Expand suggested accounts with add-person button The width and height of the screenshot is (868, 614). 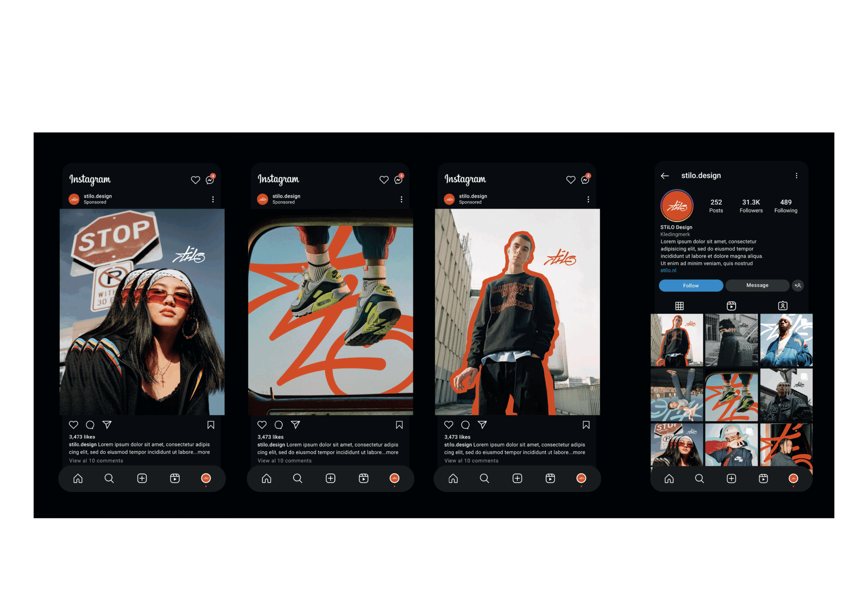click(798, 285)
